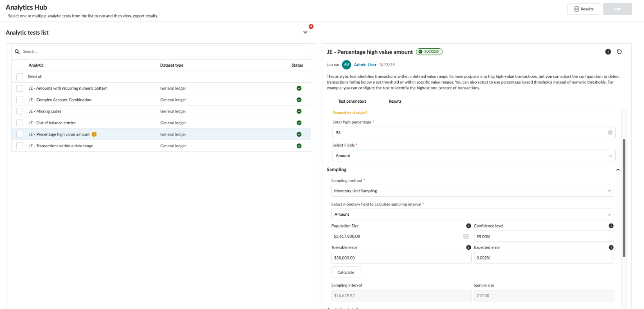The width and height of the screenshot is (644, 309).
Task: Click the search magnifier icon
Action: coord(17,52)
